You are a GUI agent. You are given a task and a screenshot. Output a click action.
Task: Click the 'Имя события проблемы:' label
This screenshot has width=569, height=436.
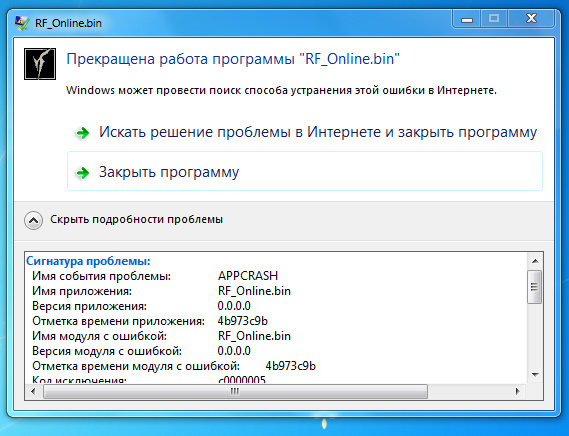point(101,276)
